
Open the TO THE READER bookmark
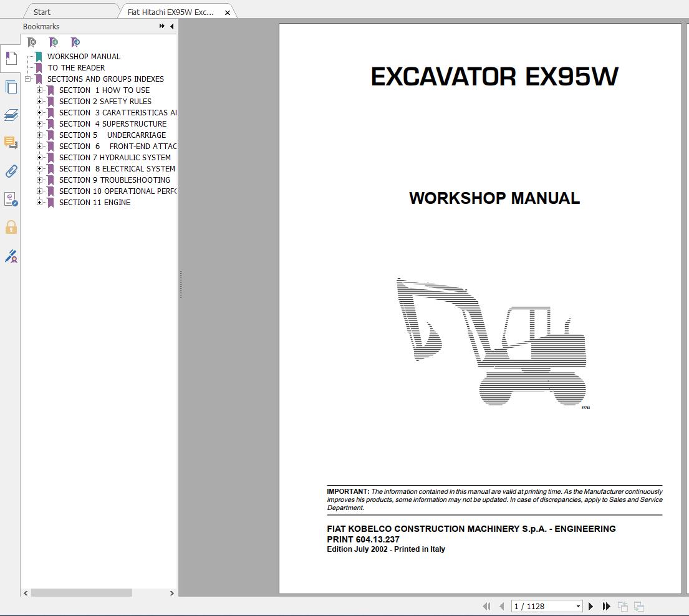pyautogui.click(x=76, y=68)
